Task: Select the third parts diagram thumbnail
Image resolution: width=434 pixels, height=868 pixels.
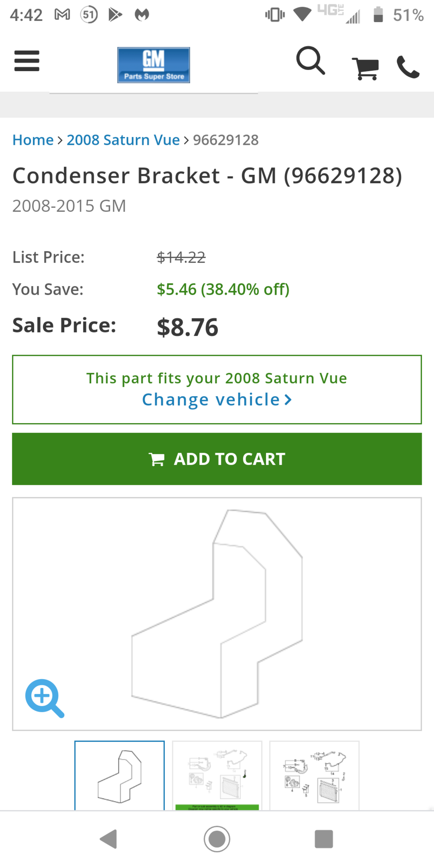Action: [x=314, y=776]
